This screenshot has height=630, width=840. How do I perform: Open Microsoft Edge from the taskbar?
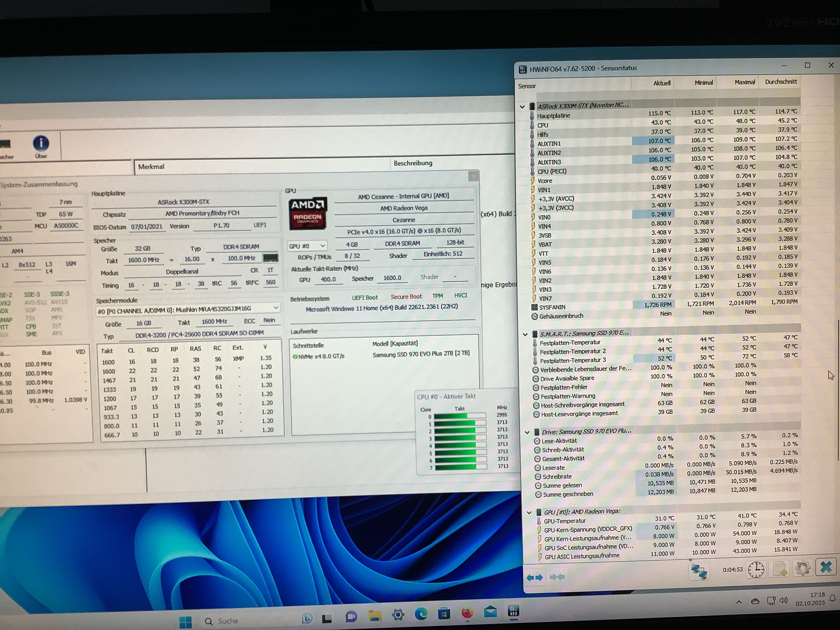click(x=421, y=614)
